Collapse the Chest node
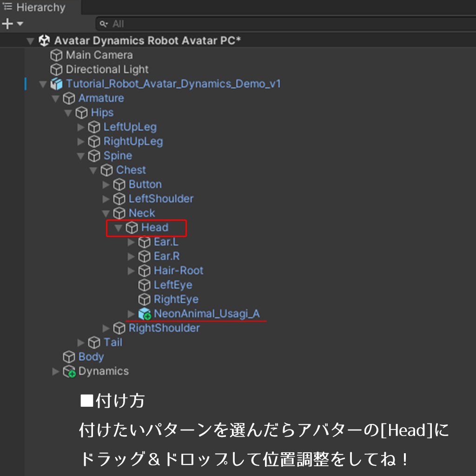 (93, 170)
